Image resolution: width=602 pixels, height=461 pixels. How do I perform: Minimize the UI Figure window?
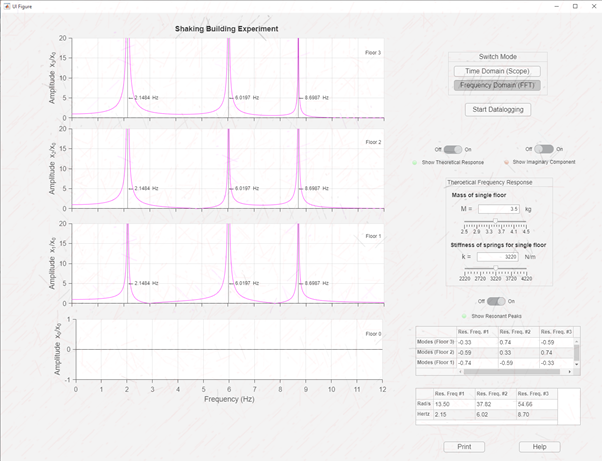pyautogui.click(x=557, y=6)
